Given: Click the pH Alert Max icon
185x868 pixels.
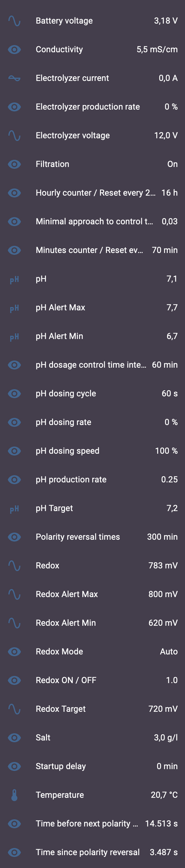Looking at the screenshot, I should click(x=14, y=308).
